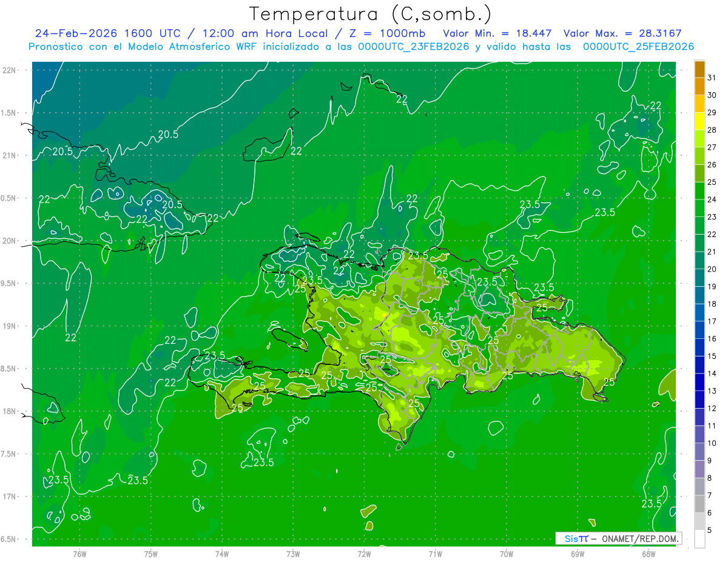Click the color scale label "28"

[712, 130]
